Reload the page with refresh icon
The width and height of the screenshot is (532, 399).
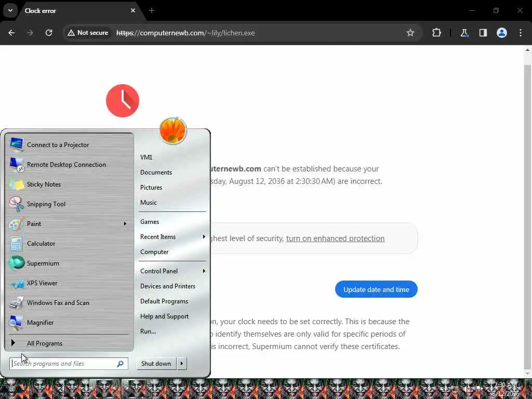pos(49,33)
